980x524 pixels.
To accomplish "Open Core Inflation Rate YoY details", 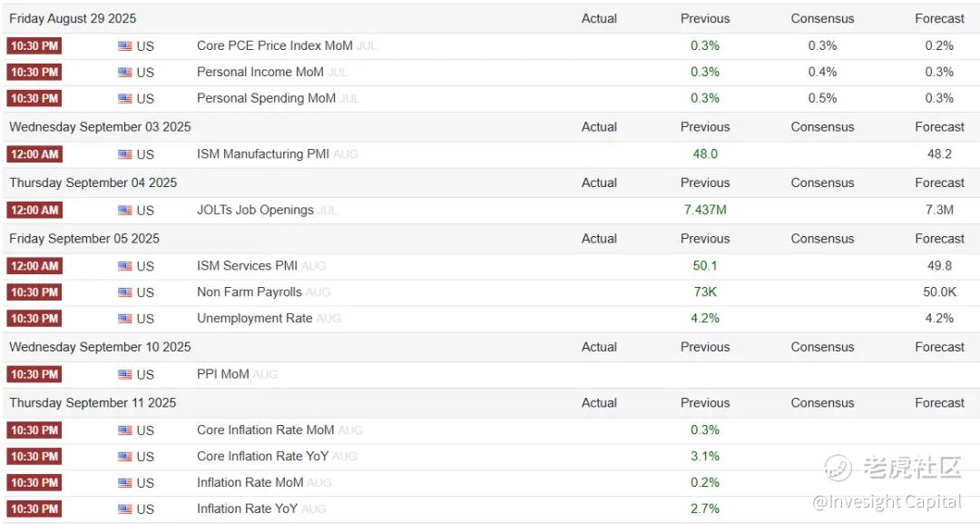I will pyautogui.click(x=262, y=456).
